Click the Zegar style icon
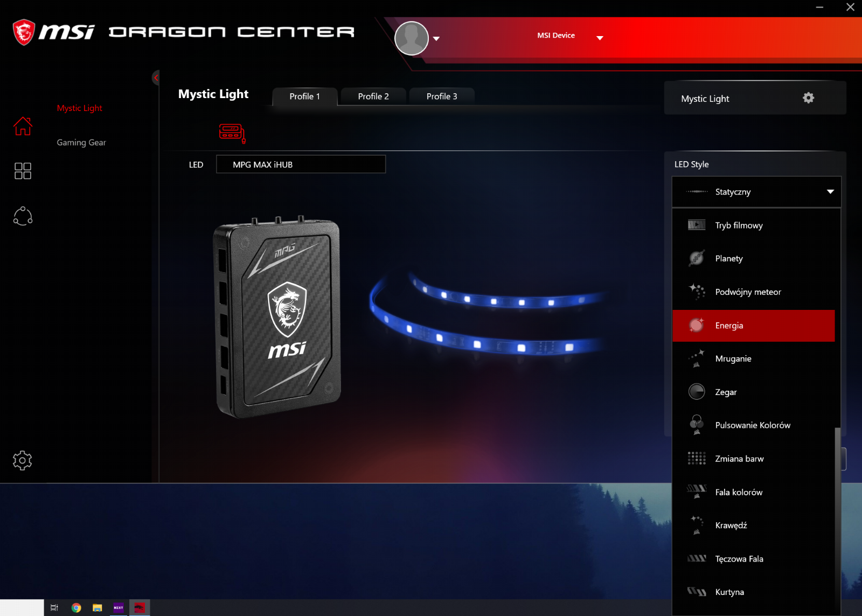This screenshot has width=862, height=616. coord(697,391)
